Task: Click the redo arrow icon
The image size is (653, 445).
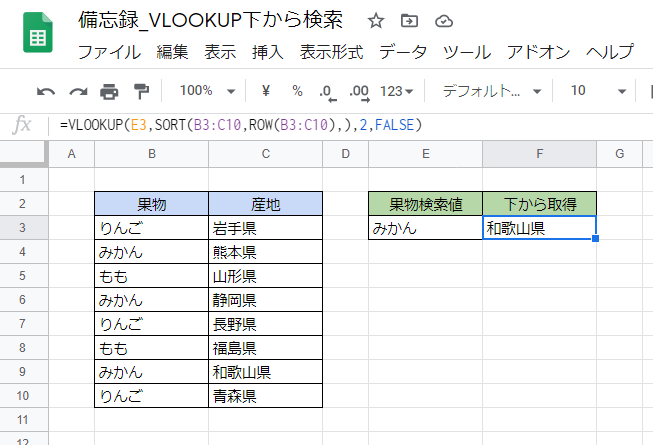Action: click(78, 91)
